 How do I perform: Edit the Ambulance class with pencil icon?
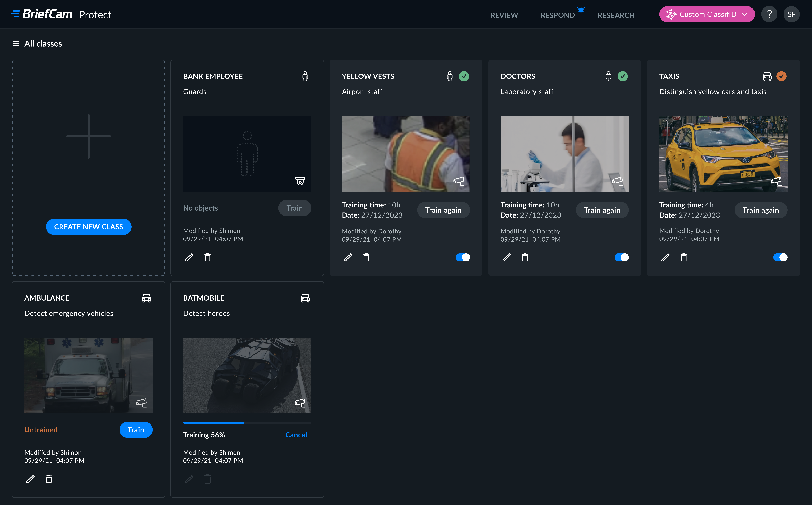click(x=30, y=479)
